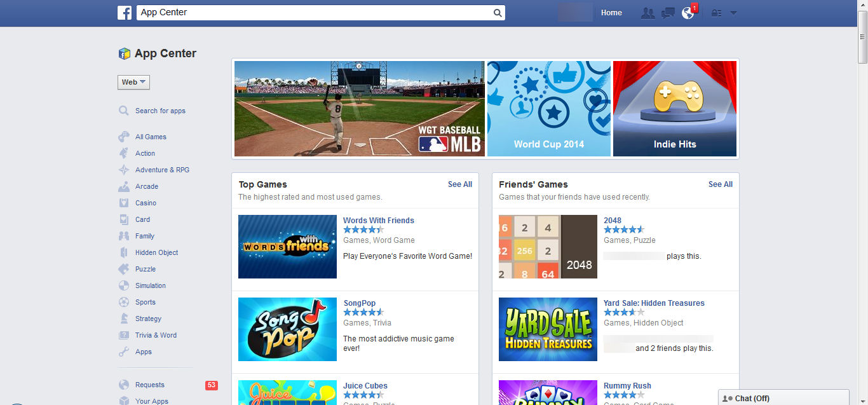This screenshot has height=405, width=868.
Task: Click the Casino category icon
Action: coord(124,203)
